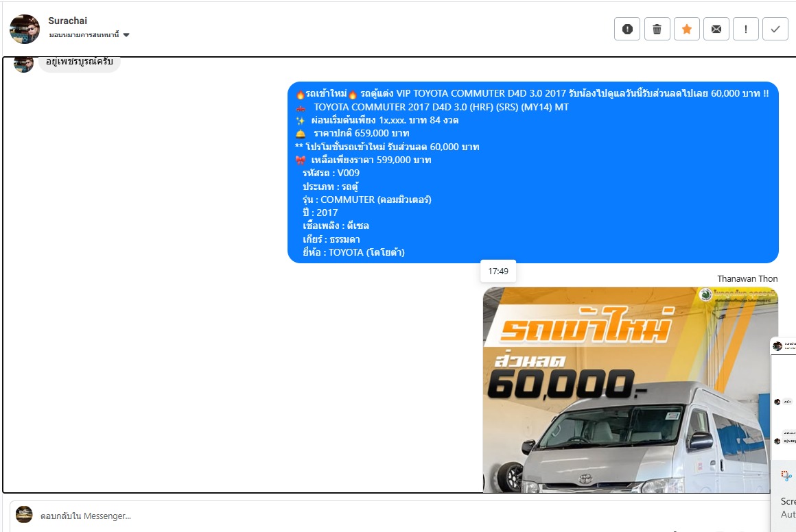Click the Thanawan Thon sender name
This screenshot has width=796, height=532.
tap(747, 278)
